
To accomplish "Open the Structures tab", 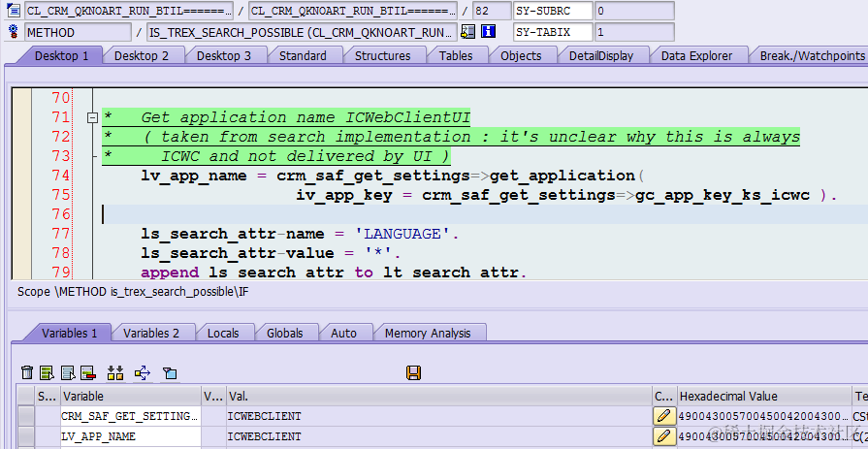I will point(382,56).
